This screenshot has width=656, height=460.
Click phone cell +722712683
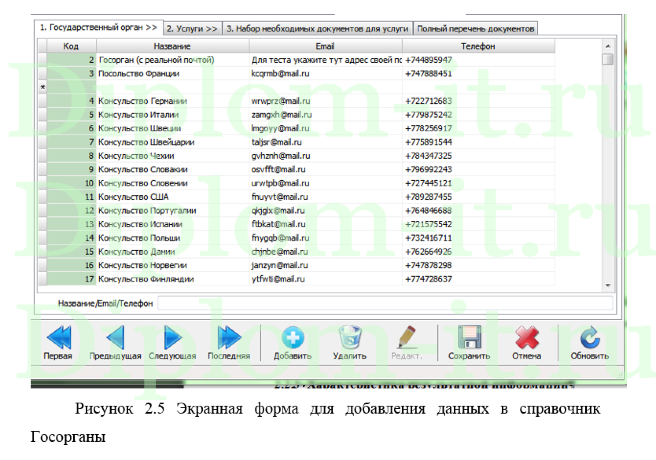click(479, 101)
